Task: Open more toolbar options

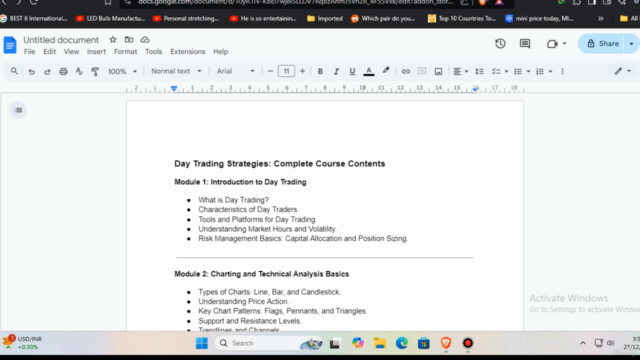Action: [562, 71]
